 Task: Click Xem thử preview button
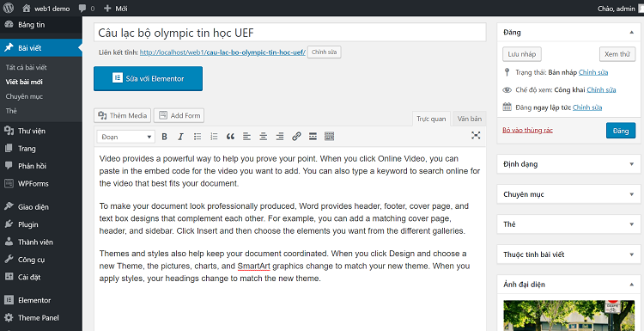click(x=617, y=54)
